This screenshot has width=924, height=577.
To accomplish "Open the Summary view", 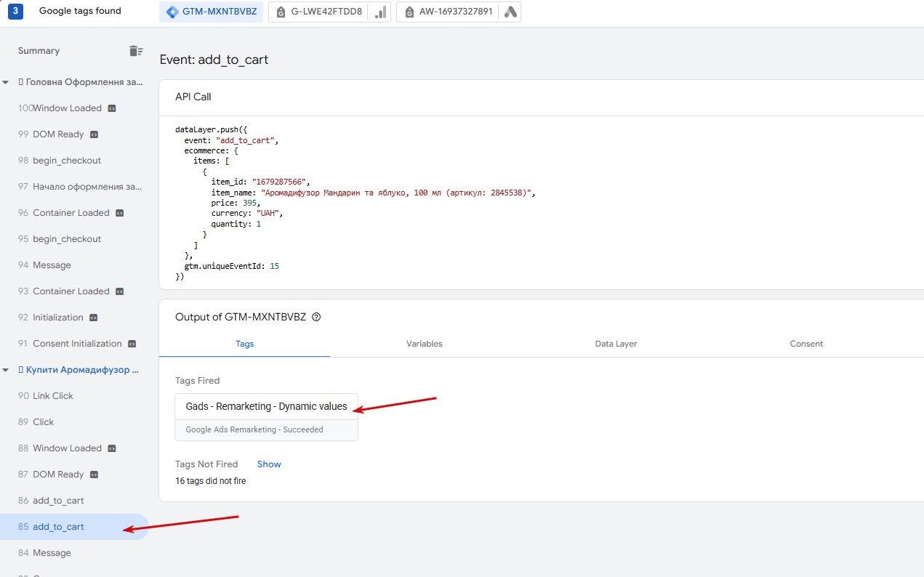I will [x=39, y=51].
